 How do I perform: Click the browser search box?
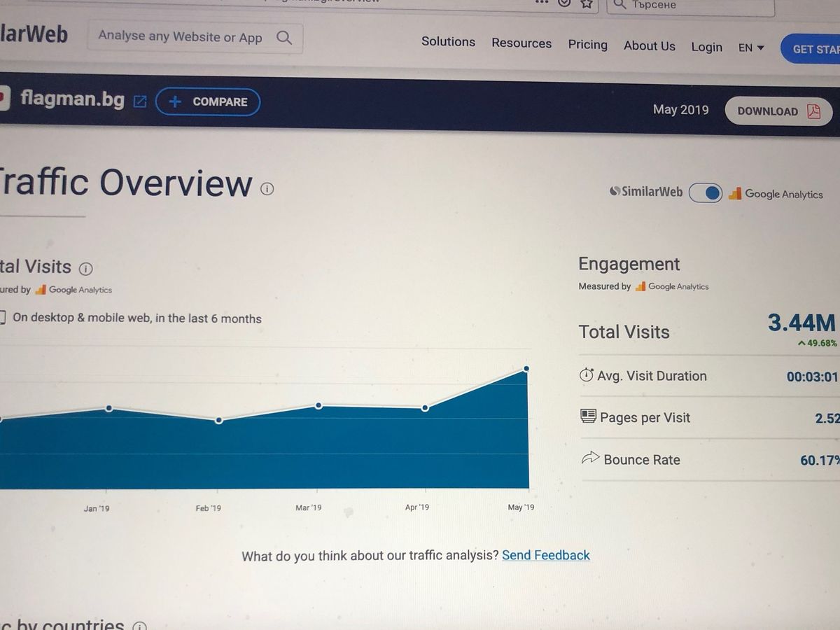(x=690, y=6)
